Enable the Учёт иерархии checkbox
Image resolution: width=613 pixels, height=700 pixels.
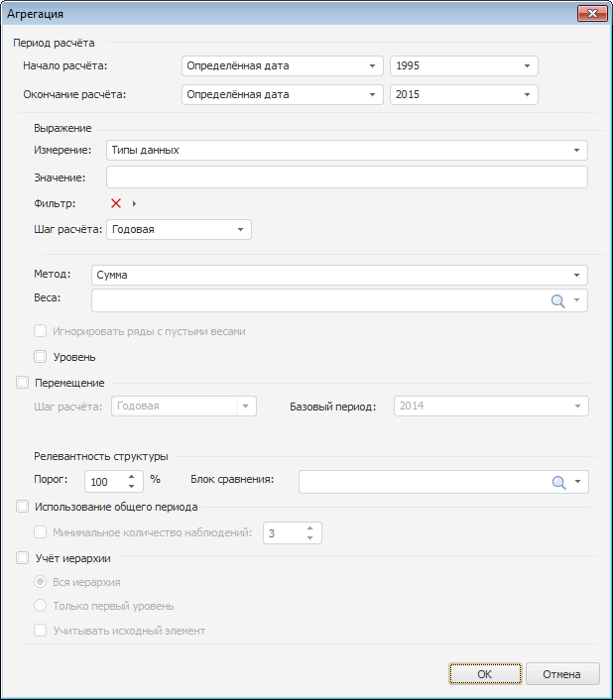click(23, 558)
